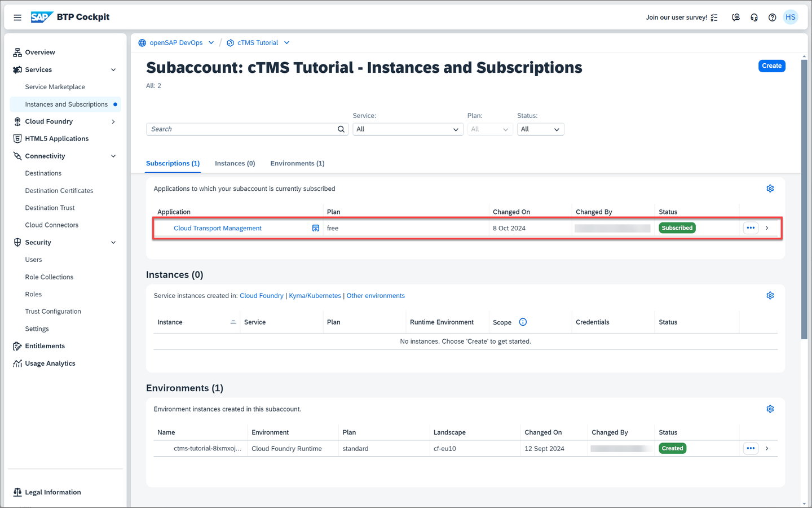Open the hamburger navigation menu
The image size is (812, 508).
(x=17, y=17)
